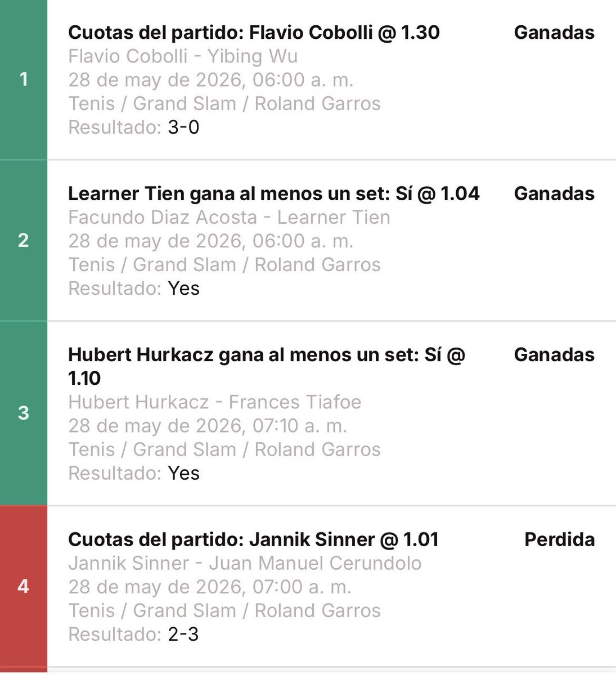Viewport: 616px width, 675px height.
Task: Click the Ganadas status of the Learner Tien bet
Action: [x=554, y=193]
